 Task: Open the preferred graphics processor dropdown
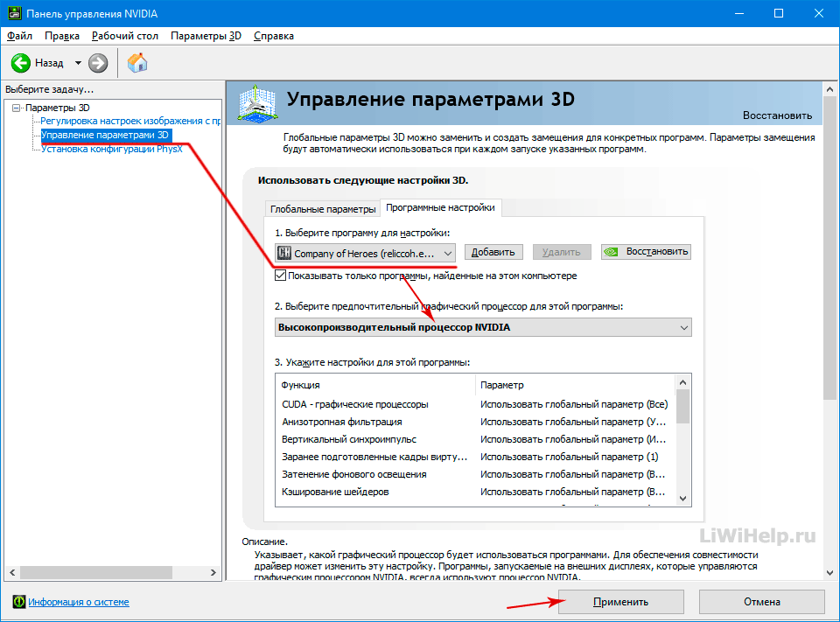point(682,328)
